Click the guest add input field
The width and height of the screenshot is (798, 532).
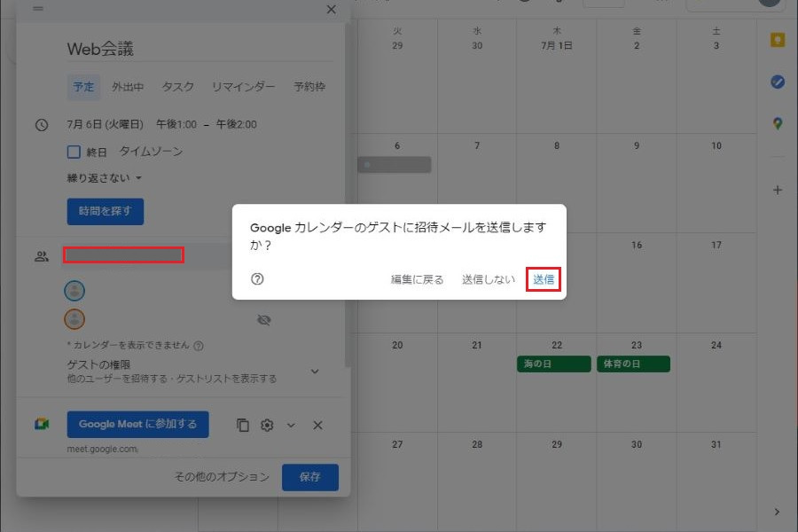123,255
